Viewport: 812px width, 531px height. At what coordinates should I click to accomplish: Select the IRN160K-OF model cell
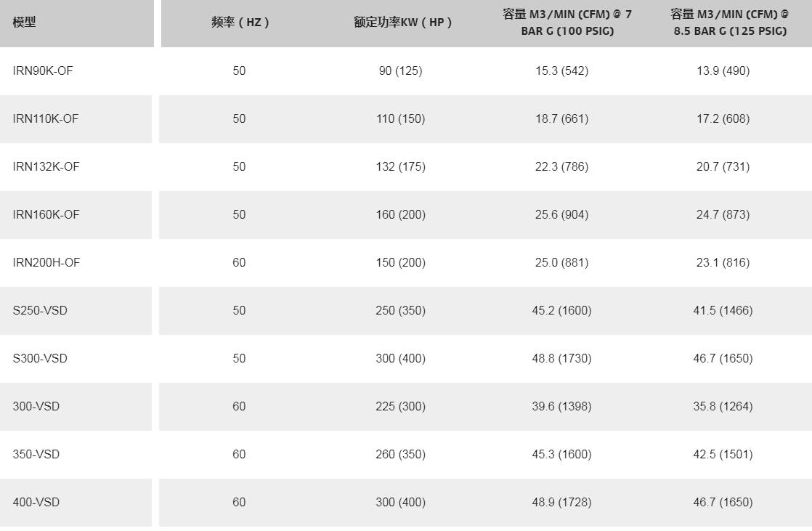click(46, 214)
